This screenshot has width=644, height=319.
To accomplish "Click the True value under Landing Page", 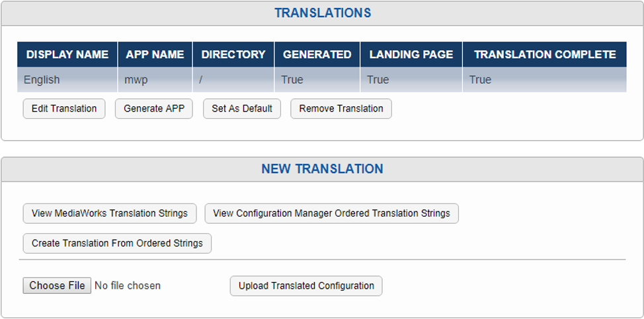I will [411, 79].
